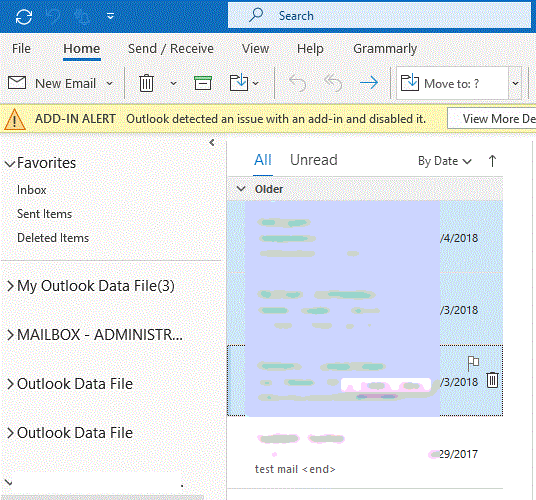Expand the Quick Steps gallery arrow
Screen dimensions: 536x500
pos(515,83)
